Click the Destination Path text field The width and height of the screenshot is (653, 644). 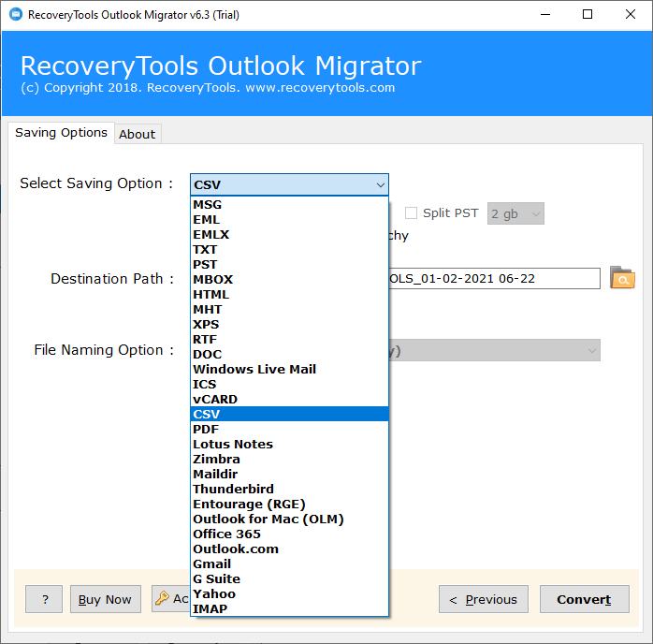494,278
